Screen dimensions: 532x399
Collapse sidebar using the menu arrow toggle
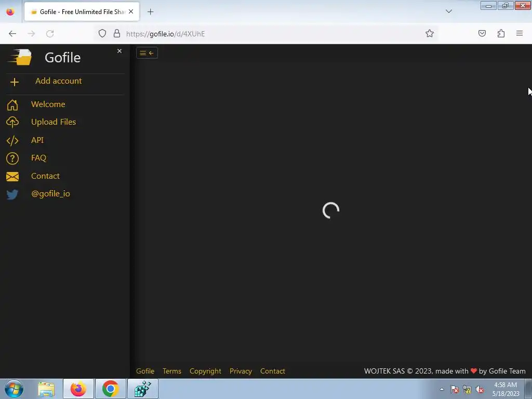tap(147, 53)
